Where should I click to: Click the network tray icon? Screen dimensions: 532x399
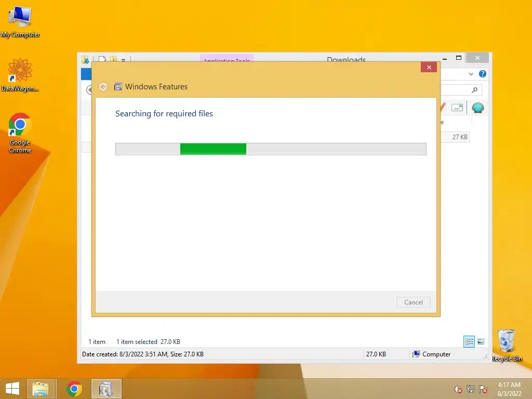[470, 389]
